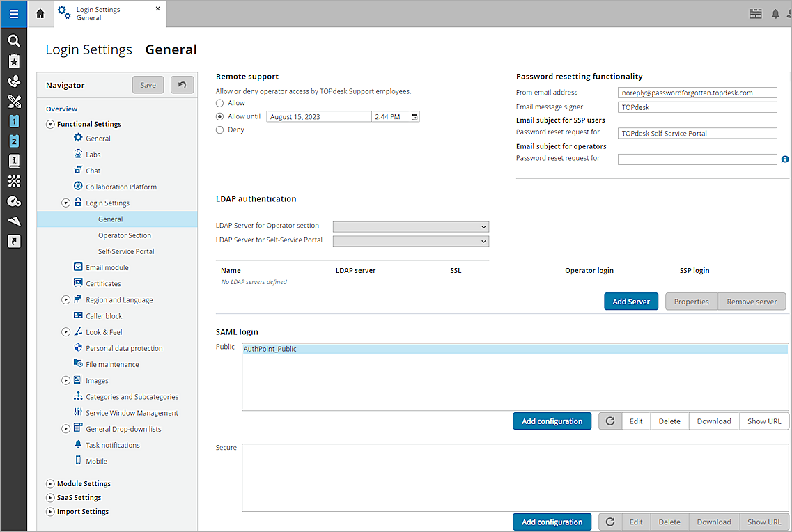Collapse the Functional Settings section
The image size is (792, 532).
click(49, 123)
